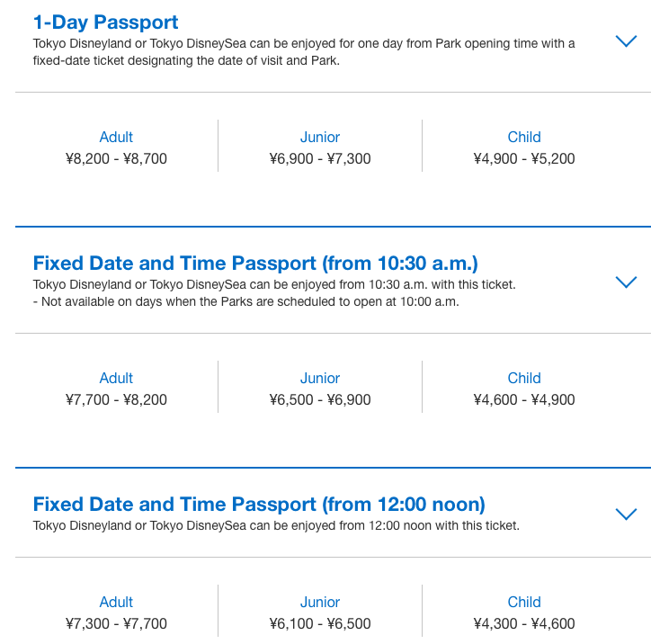
Task: Click the ¥6,100 - ¥6,500 Junior price
Action: point(320,624)
